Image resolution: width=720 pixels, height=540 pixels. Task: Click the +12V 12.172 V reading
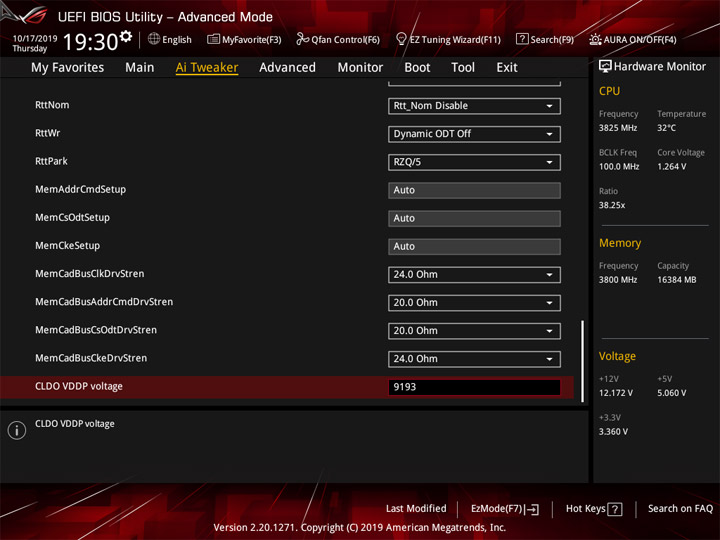(615, 393)
